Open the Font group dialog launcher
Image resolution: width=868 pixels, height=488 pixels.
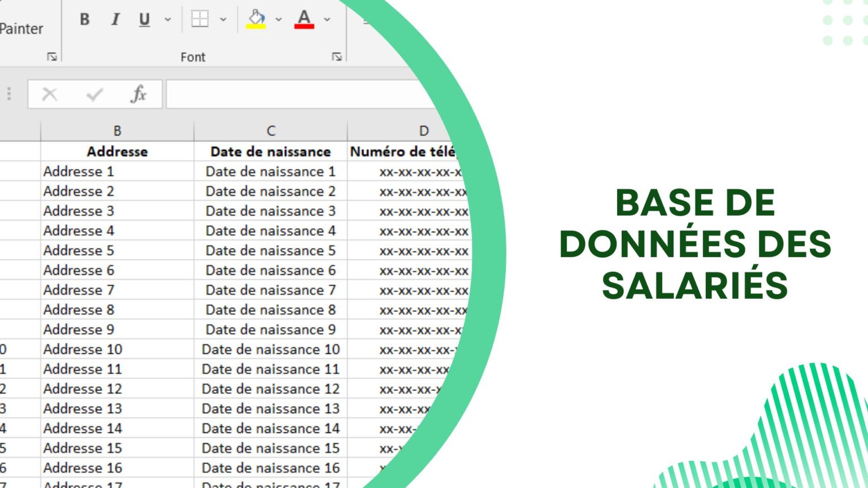pyautogui.click(x=336, y=56)
